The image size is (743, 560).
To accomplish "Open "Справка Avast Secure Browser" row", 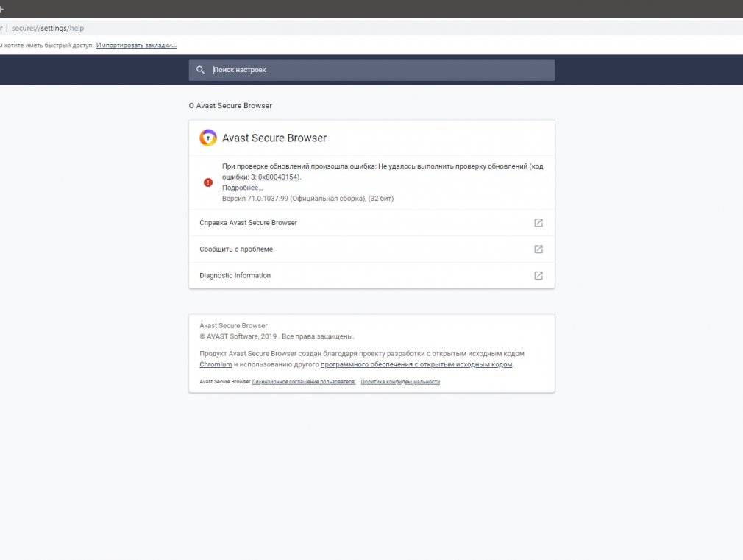I will pos(371,223).
